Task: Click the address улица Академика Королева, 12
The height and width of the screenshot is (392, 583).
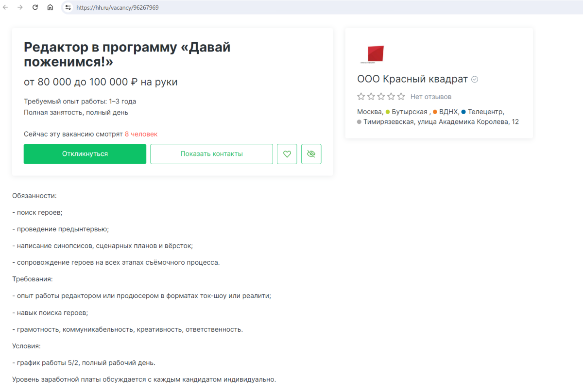Action: [467, 122]
